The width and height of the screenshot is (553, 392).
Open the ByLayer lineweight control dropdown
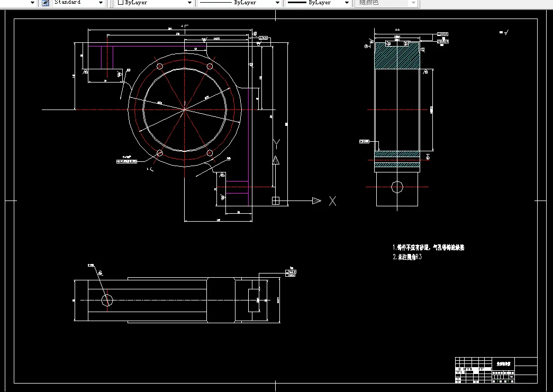tap(318, 3)
